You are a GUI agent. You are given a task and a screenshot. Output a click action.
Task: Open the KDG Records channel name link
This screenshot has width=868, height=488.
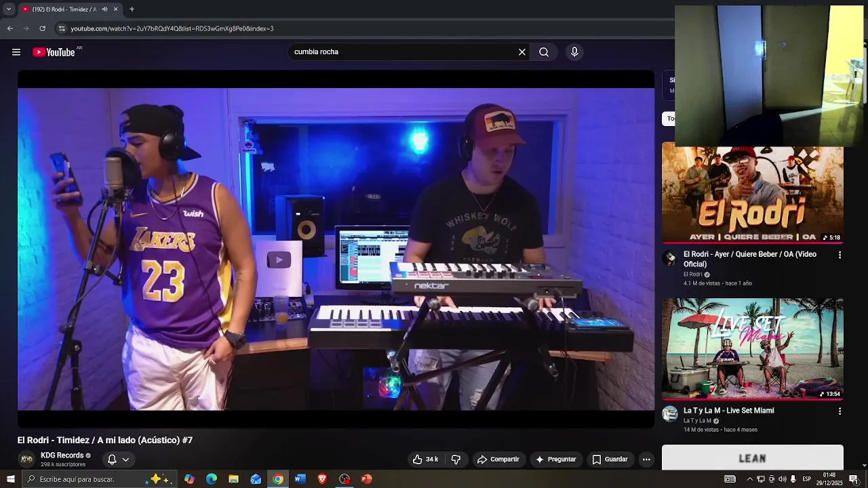[x=62, y=455]
